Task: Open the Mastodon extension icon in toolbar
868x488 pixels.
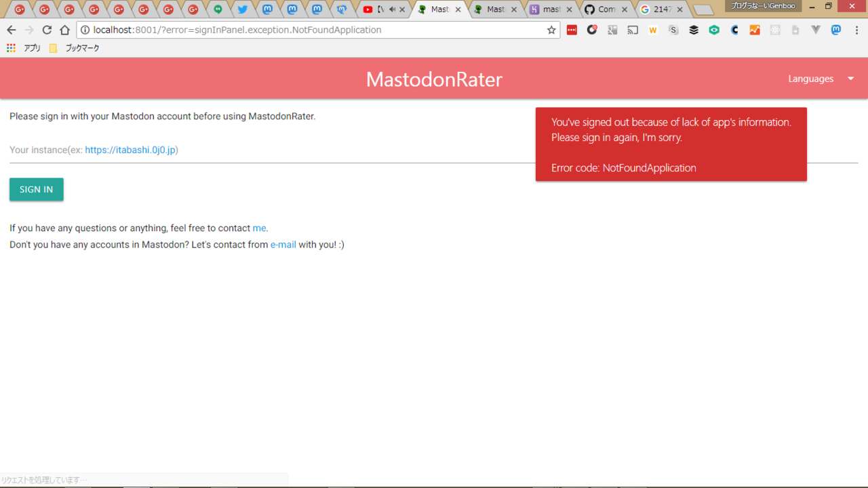Action: click(836, 30)
